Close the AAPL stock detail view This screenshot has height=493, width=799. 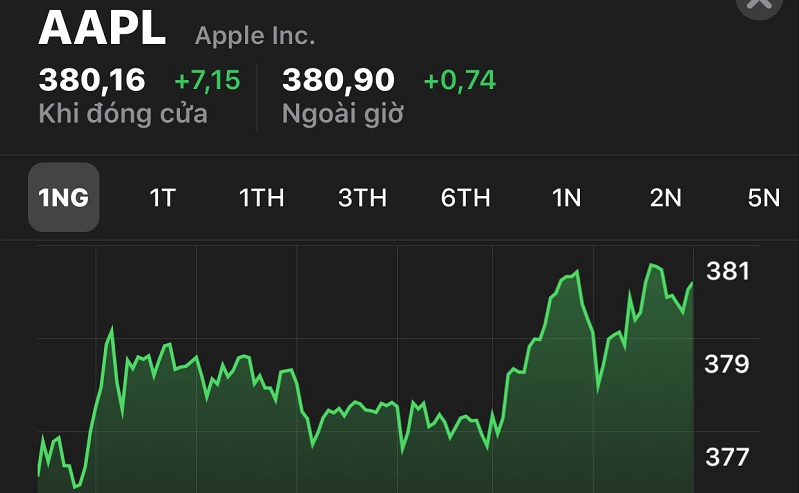point(759,5)
